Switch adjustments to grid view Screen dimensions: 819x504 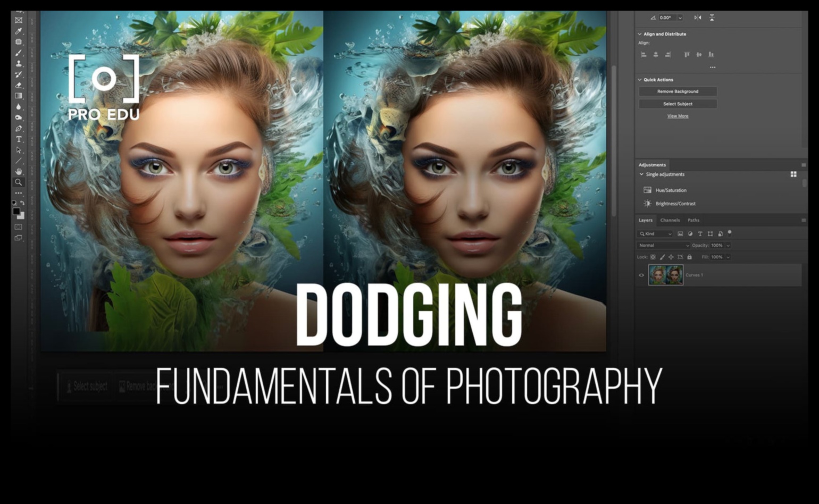(x=793, y=174)
